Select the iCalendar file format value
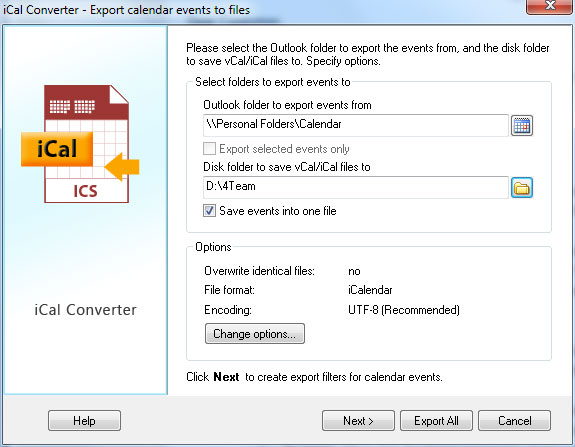This screenshot has height=447, width=575. (370, 290)
